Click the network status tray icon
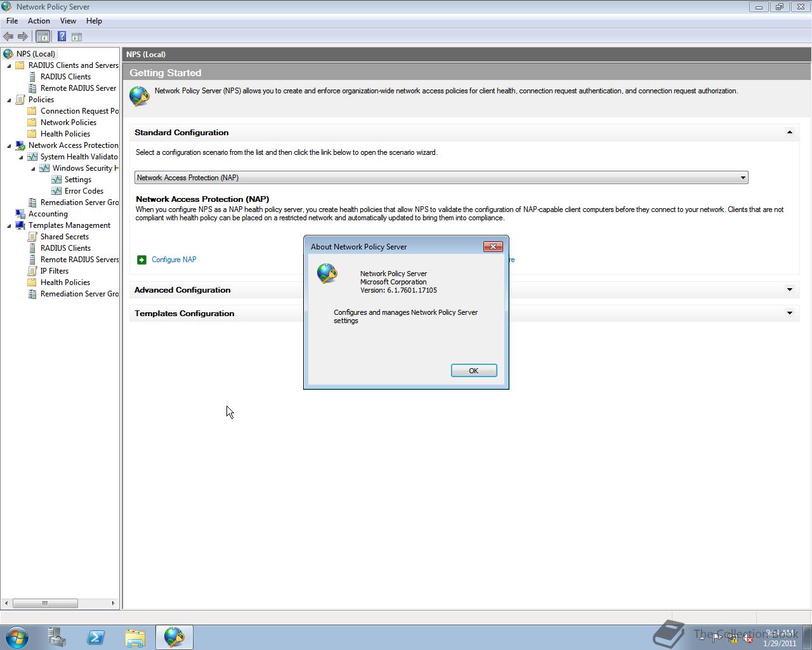The image size is (812, 650). pos(733,639)
